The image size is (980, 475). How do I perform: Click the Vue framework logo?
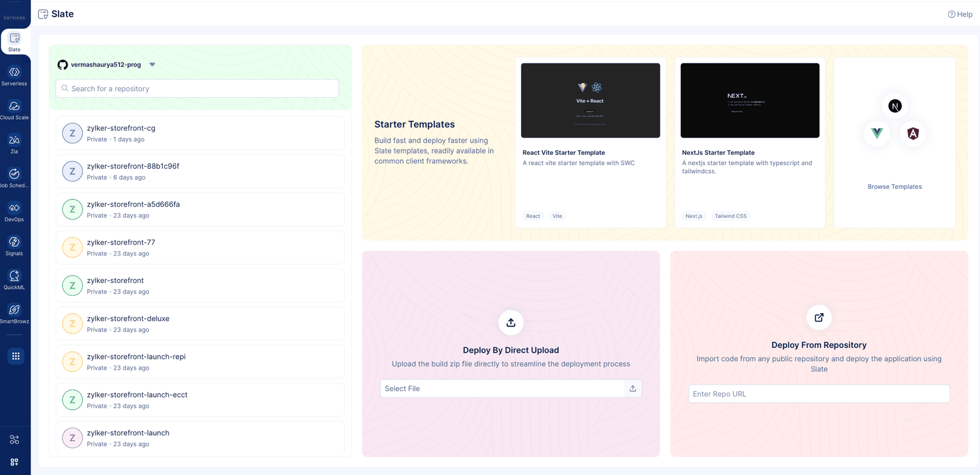(x=877, y=133)
